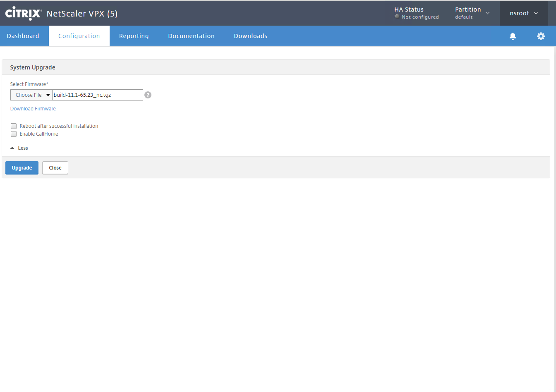This screenshot has width=556, height=392.
Task: Expand the Partition default dropdown
Action: point(472,13)
